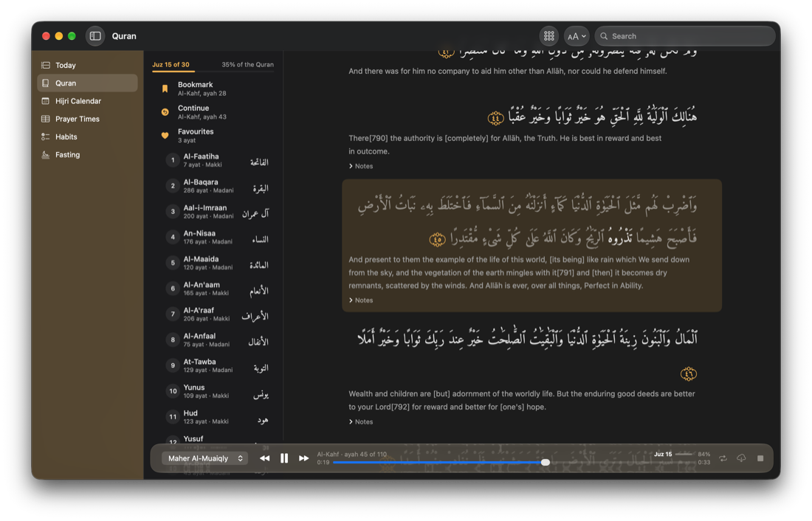Continue reading Al-Kahf ayah 43

(x=213, y=112)
